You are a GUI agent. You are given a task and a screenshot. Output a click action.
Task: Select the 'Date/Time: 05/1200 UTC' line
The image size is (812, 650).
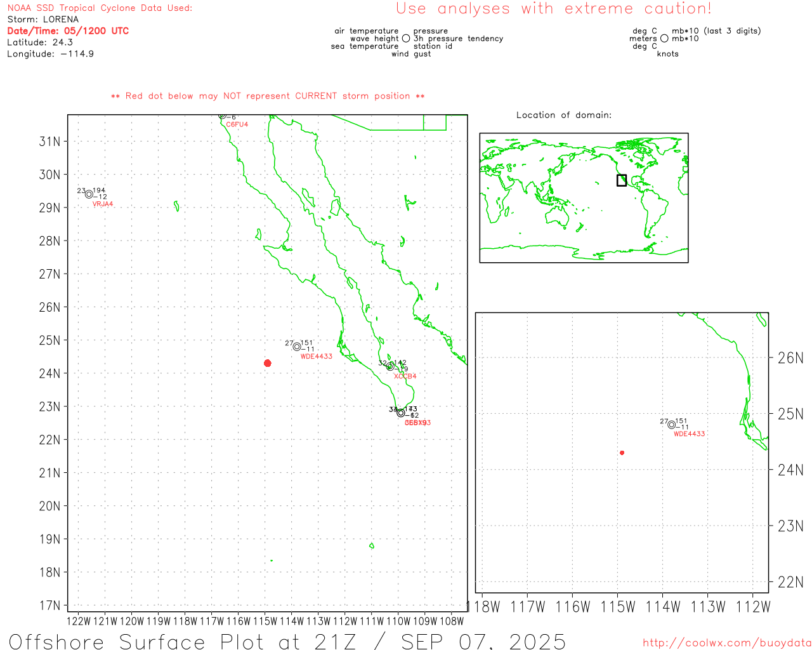[x=68, y=31]
